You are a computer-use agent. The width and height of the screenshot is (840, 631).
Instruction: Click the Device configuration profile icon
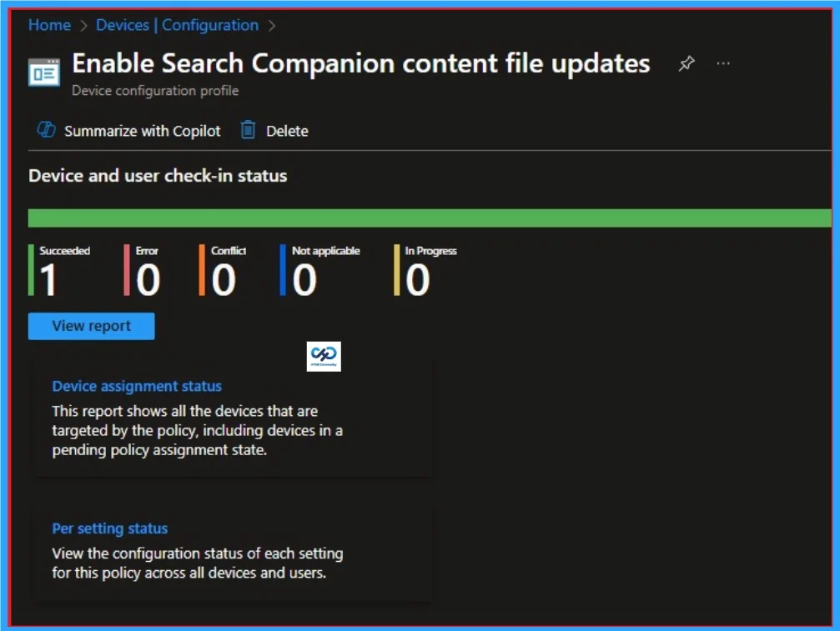pyautogui.click(x=43, y=72)
